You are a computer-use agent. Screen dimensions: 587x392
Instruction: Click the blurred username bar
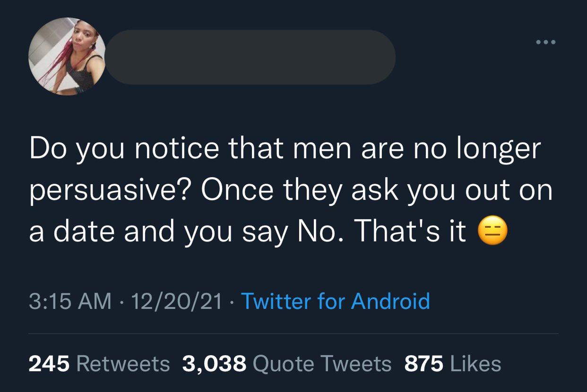point(250,57)
